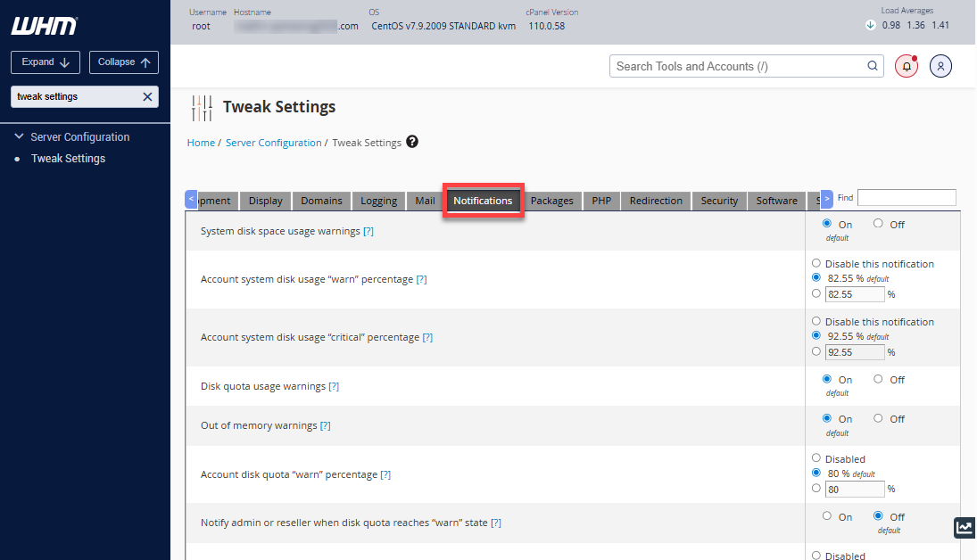Turn off Disk quota usage warnings

[x=877, y=378]
